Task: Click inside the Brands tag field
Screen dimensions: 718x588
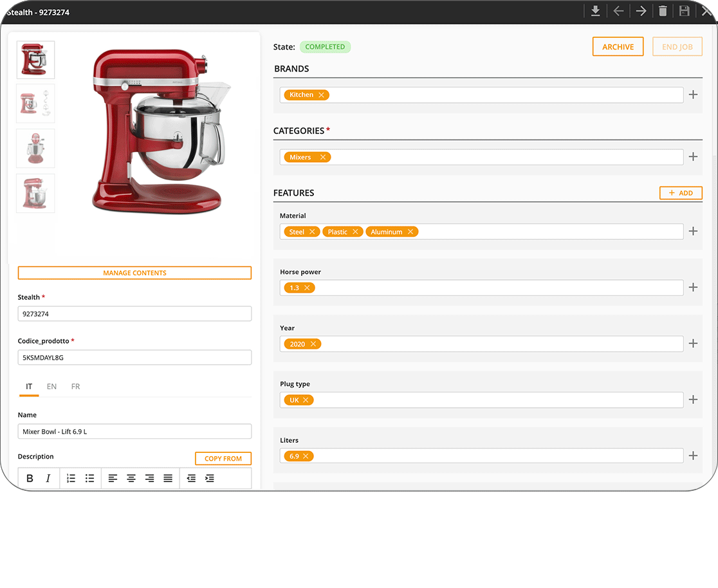Action: pyautogui.click(x=481, y=95)
